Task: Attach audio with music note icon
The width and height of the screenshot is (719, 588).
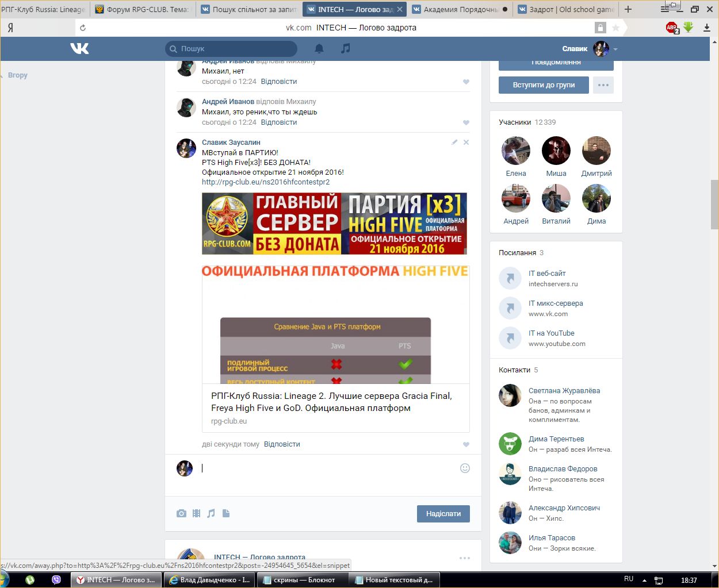Action: click(211, 513)
